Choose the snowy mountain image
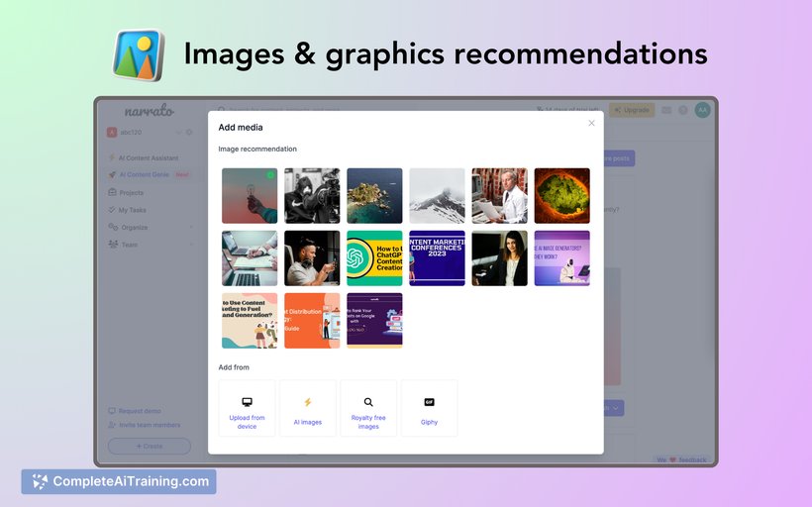The width and height of the screenshot is (812, 507). pyautogui.click(x=437, y=196)
